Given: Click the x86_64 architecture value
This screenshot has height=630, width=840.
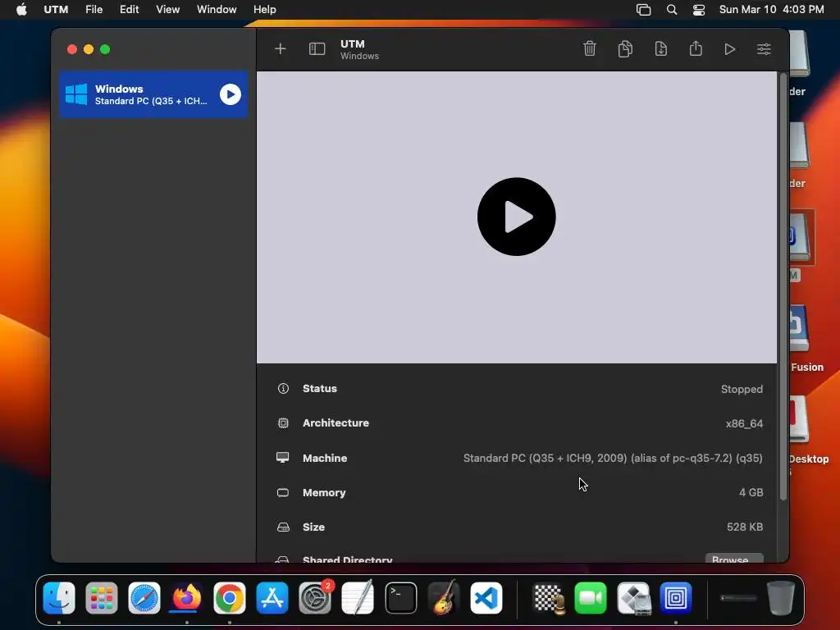Looking at the screenshot, I should pyautogui.click(x=744, y=423).
